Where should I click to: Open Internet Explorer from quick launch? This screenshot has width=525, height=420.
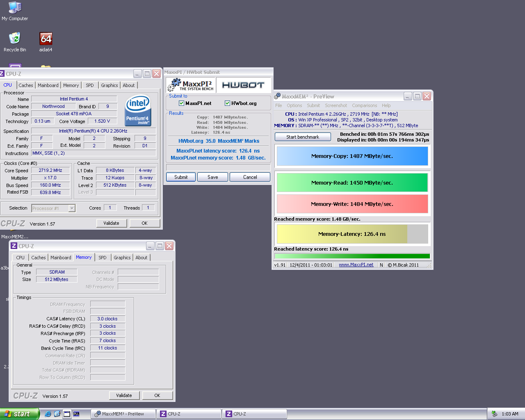[48, 414]
